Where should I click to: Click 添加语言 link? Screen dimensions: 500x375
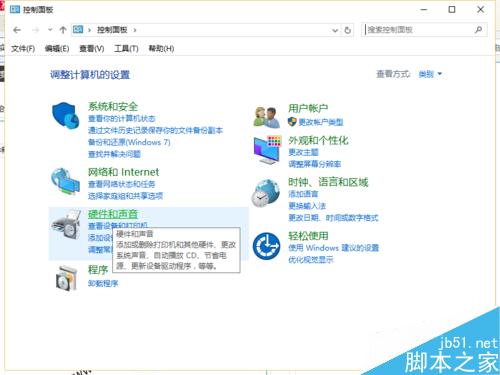click(x=303, y=194)
